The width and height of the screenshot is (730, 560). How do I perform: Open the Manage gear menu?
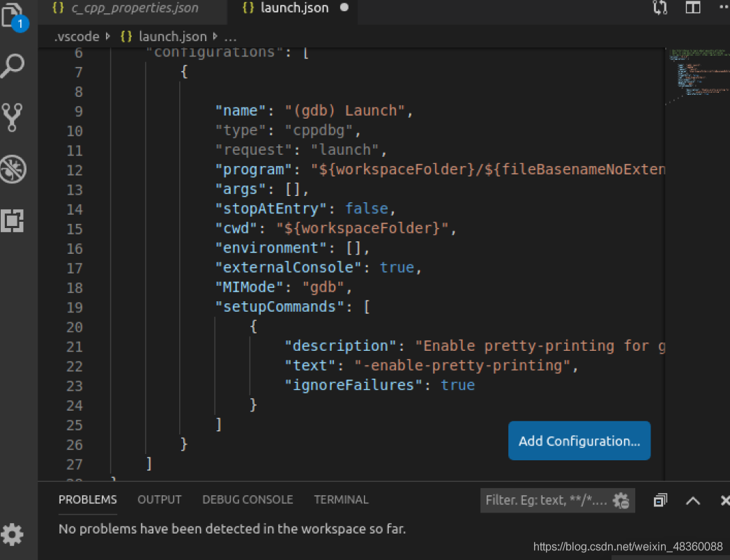pyautogui.click(x=12, y=534)
